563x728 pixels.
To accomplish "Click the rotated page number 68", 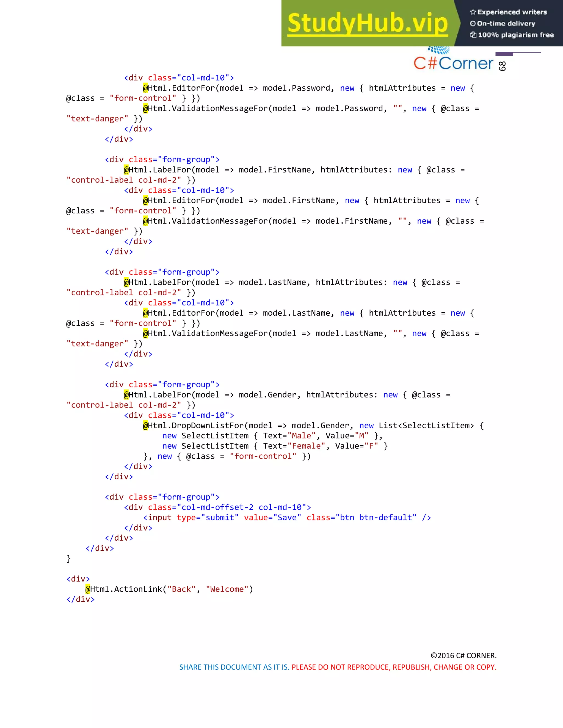I will (502, 66).
